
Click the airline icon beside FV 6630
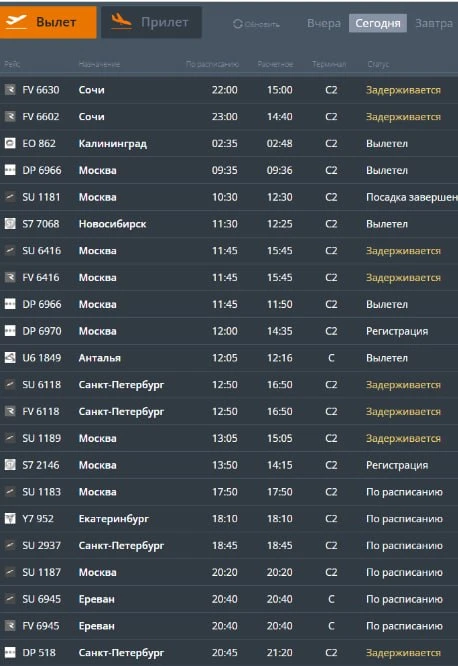click(x=10, y=90)
